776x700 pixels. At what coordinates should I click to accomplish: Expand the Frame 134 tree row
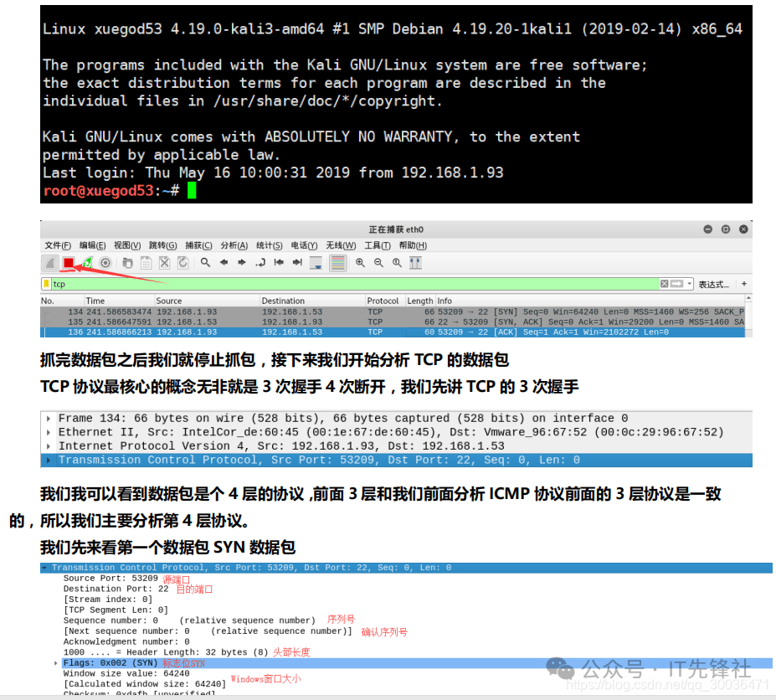click(49, 419)
